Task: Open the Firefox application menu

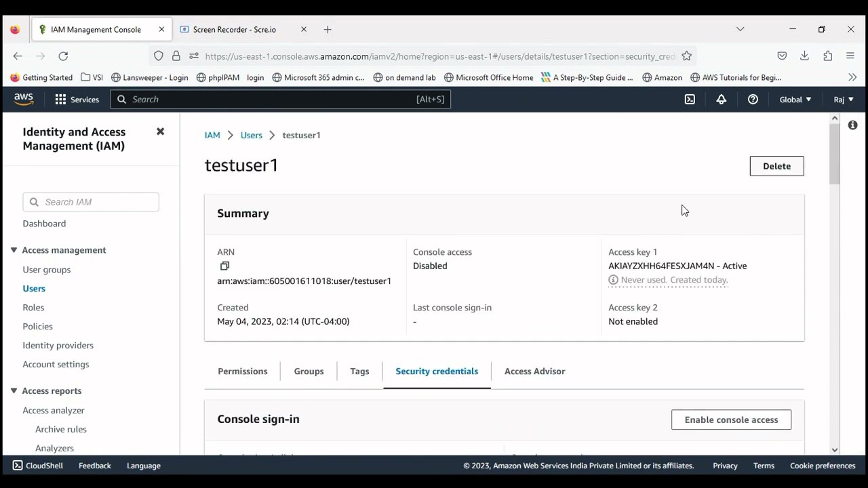Action: click(x=850, y=56)
